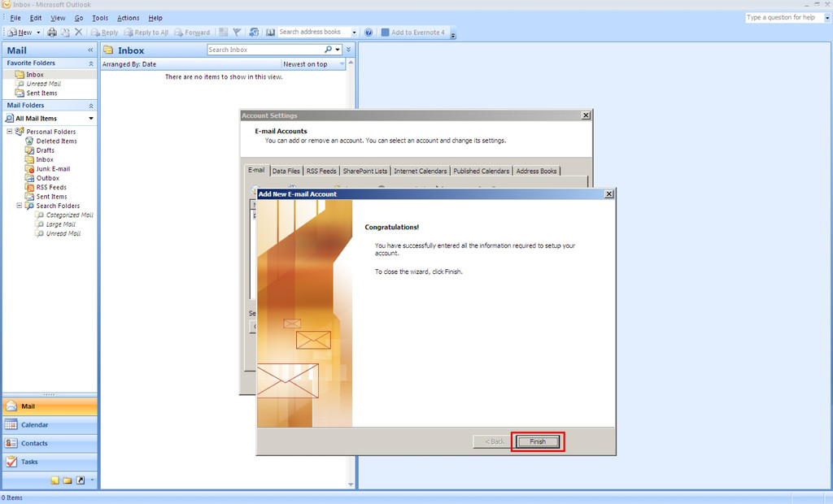The width and height of the screenshot is (833, 504).
Task: Open the Tools menu
Action: coord(100,18)
